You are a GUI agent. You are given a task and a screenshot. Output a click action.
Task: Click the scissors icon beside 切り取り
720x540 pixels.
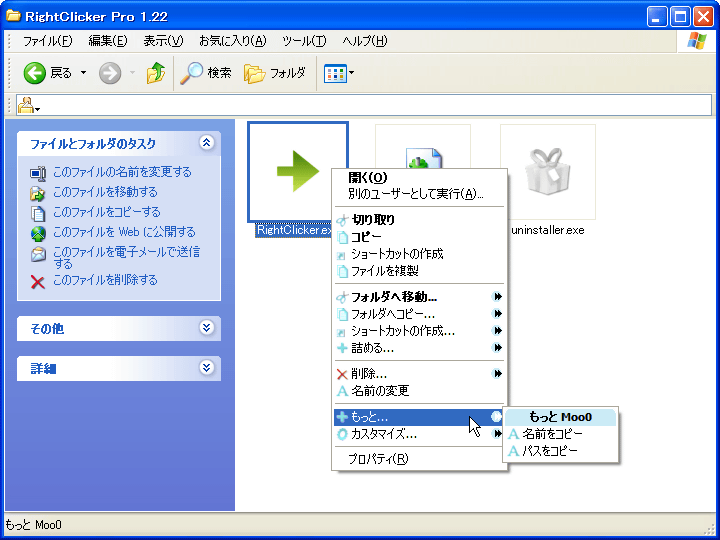342,220
